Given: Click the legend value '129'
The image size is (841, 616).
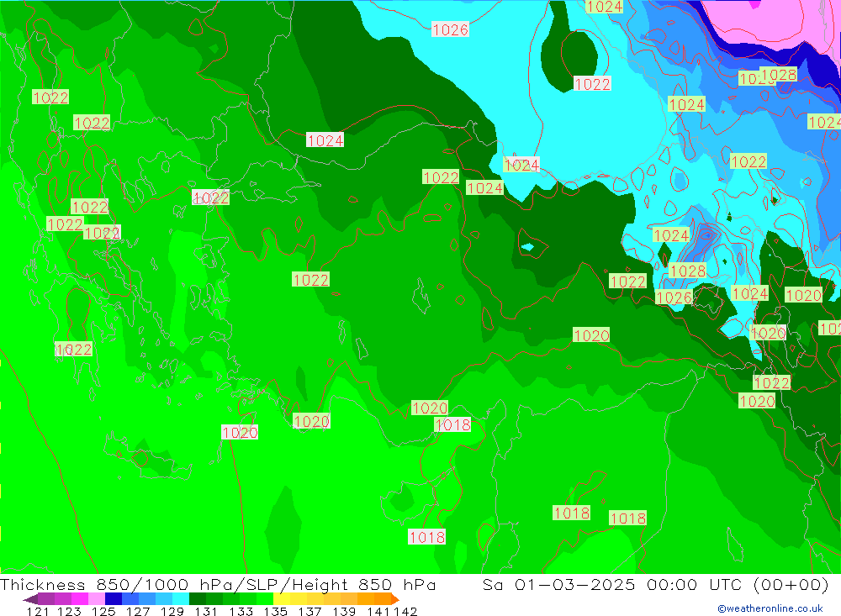Looking at the screenshot, I should coord(172,611).
